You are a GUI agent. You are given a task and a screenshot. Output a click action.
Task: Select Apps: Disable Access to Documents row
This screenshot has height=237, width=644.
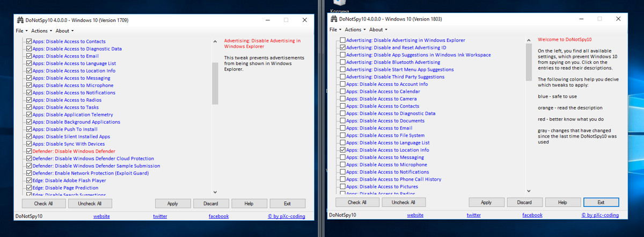click(385, 121)
